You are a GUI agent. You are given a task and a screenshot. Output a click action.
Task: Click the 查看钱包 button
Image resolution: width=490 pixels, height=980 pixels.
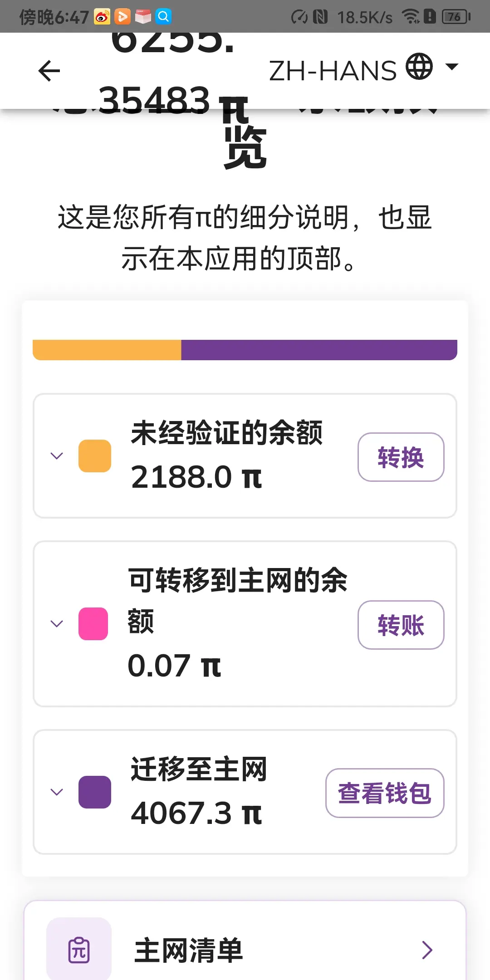click(x=385, y=793)
